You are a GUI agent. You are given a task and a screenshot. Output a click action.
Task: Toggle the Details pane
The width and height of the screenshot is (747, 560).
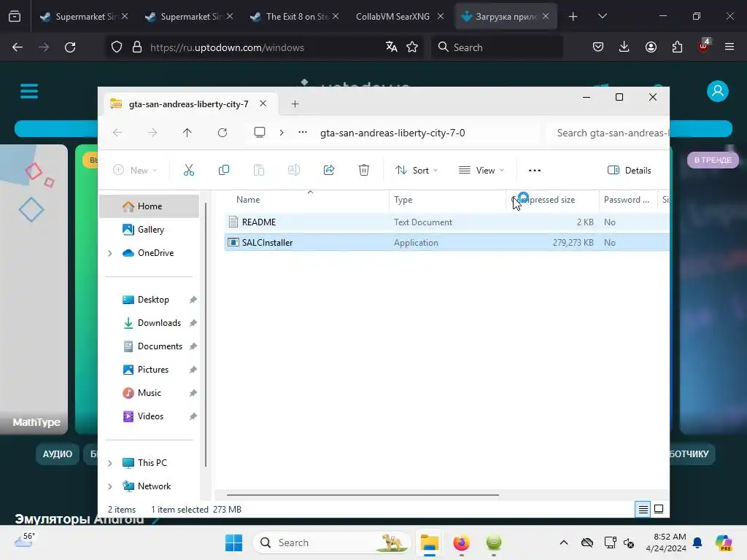pyautogui.click(x=630, y=170)
